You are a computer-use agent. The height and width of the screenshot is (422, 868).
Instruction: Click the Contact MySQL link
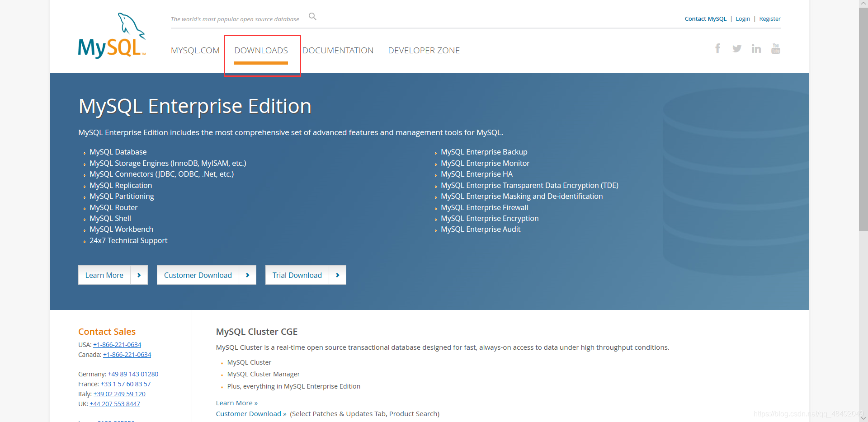tap(706, 19)
